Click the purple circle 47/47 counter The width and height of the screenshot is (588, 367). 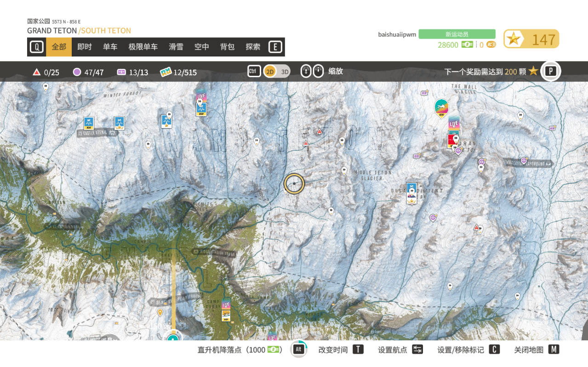tap(88, 72)
